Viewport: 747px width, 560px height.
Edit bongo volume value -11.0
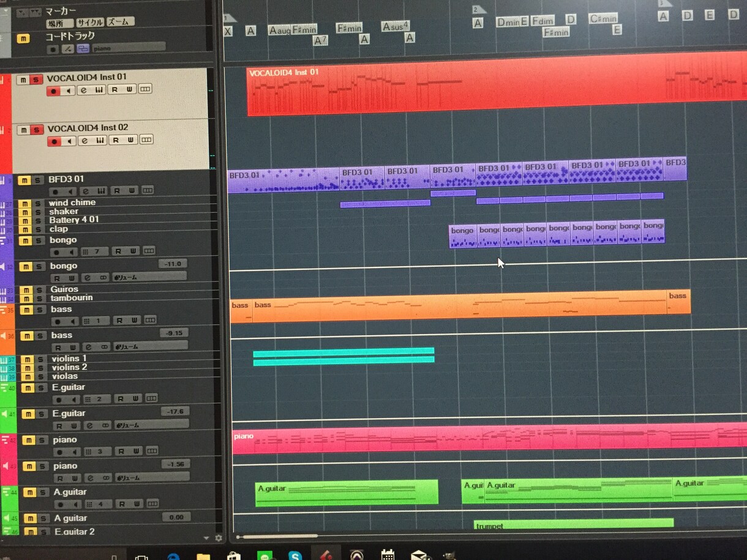coord(172,264)
